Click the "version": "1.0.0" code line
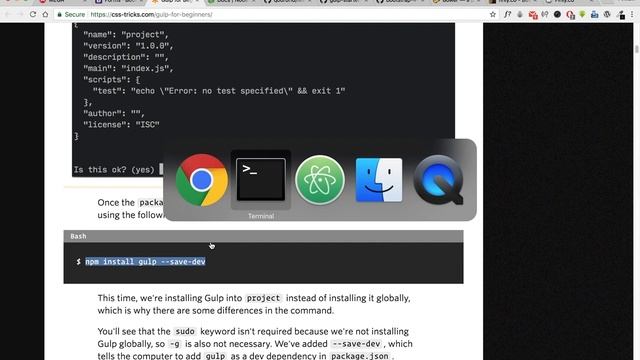640x360 pixels. pyautogui.click(x=128, y=46)
